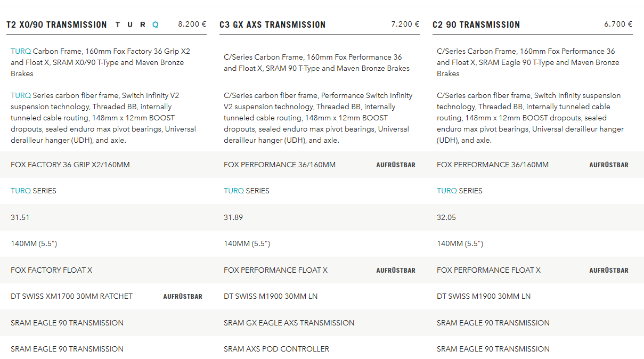Select the Fox Factory 36 Grip X2/160MM row
This screenshot has height=359, width=644.
click(x=70, y=165)
